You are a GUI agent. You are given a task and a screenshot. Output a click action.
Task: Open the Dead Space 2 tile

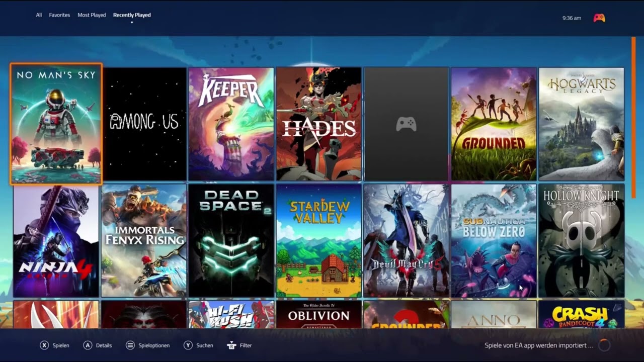coord(231,240)
